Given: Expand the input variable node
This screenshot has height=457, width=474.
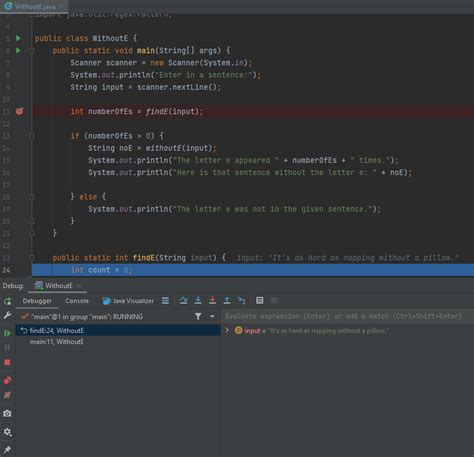Looking at the screenshot, I should [227, 330].
